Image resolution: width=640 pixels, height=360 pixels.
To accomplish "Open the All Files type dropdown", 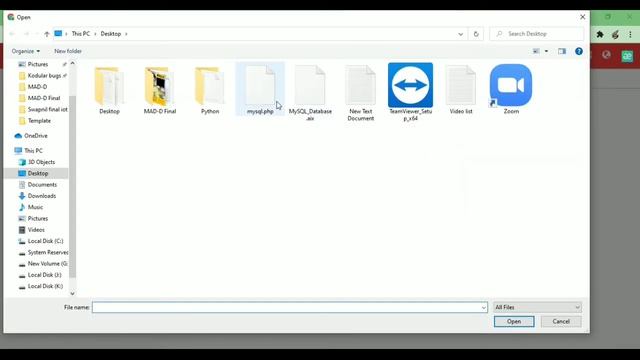I will (x=537, y=307).
